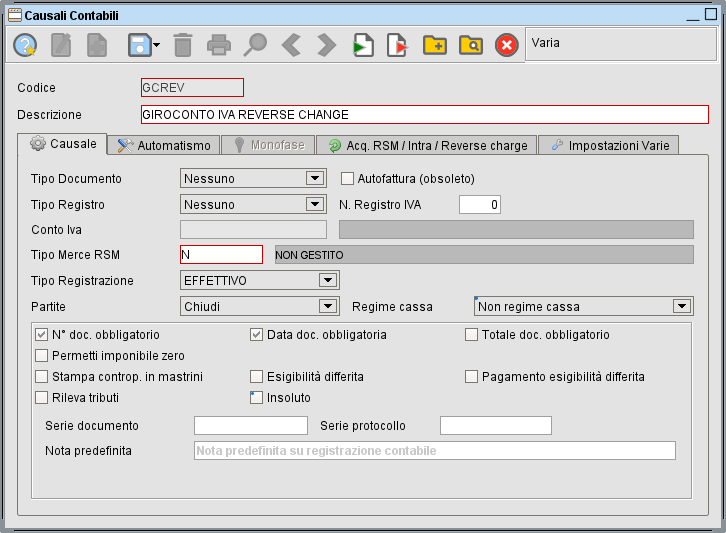Uncheck Data doc. obbligatoria
Screen dimensions: 726x533
tap(257, 334)
